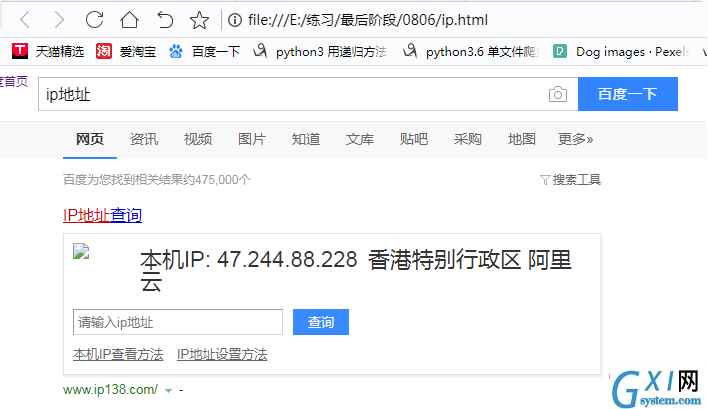
Task: Open the 爱淘宝 bookmark
Action: (126, 51)
